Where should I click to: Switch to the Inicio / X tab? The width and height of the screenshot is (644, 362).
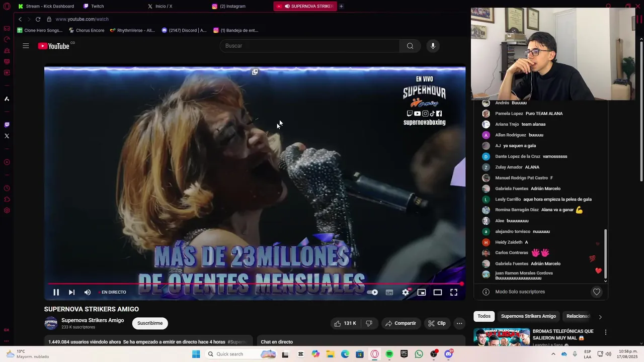click(x=160, y=6)
